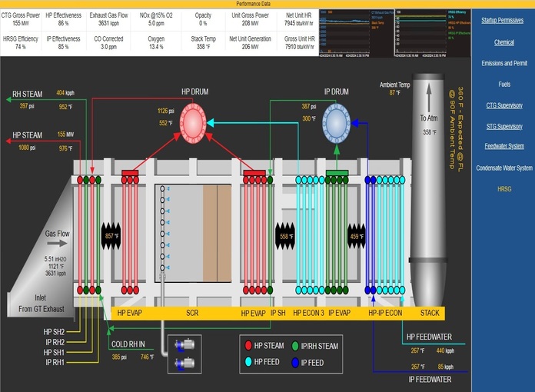The width and height of the screenshot is (535, 392).
Task: Open the Fuels navigation item
Action: point(504,85)
